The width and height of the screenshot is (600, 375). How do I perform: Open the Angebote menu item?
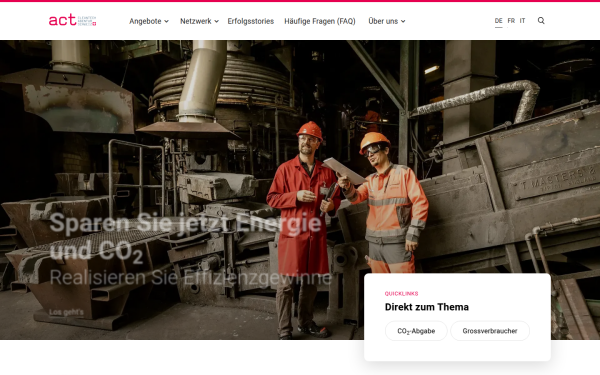click(x=145, y=21)
